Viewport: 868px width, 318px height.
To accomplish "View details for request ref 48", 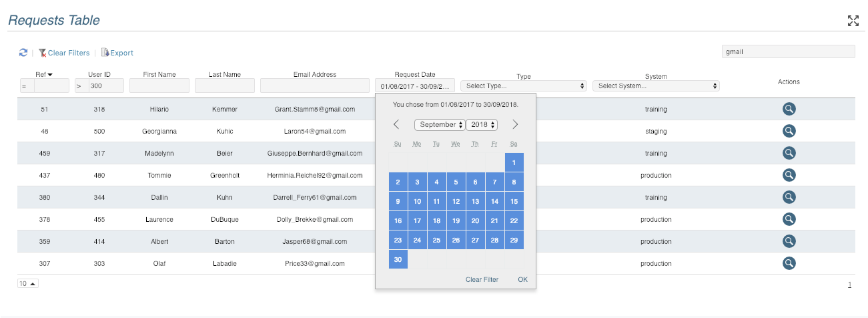I will (789, 131).
